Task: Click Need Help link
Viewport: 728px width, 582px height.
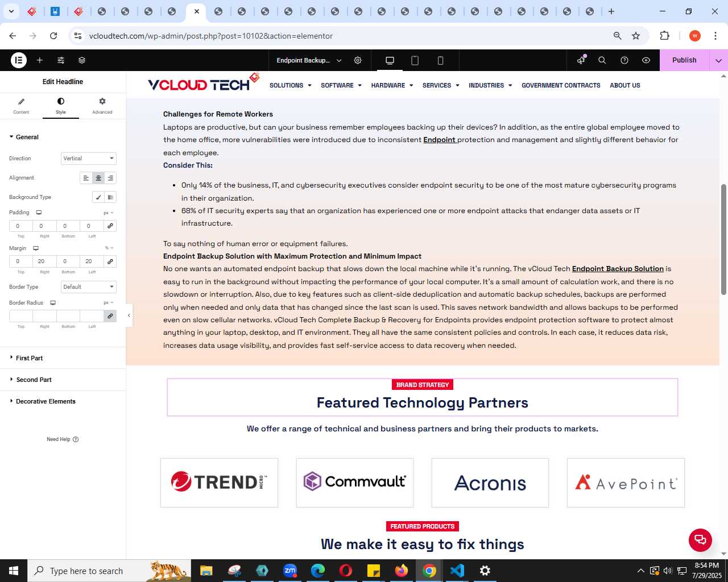Action: coord(62,439)
